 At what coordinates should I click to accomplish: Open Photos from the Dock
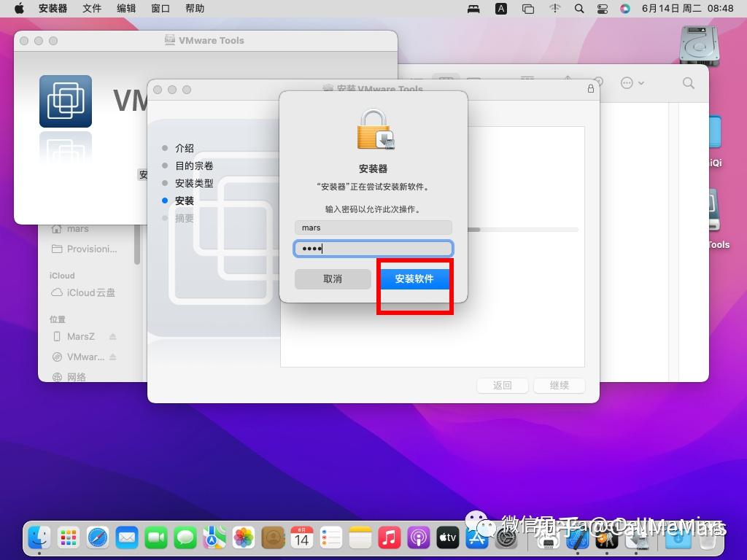[x=244, y=538]
